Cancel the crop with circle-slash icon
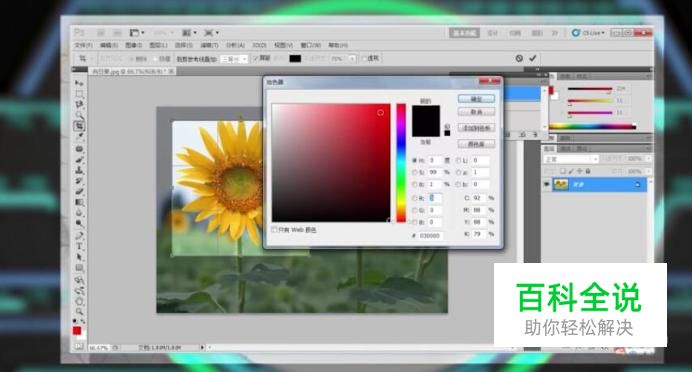This screenshot has width=692, height=372. coord(519,58)
